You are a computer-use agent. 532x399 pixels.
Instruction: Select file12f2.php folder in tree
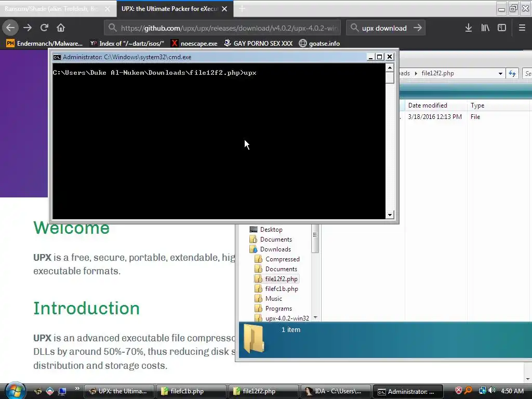pyautogui.click(x=276, y=279)
